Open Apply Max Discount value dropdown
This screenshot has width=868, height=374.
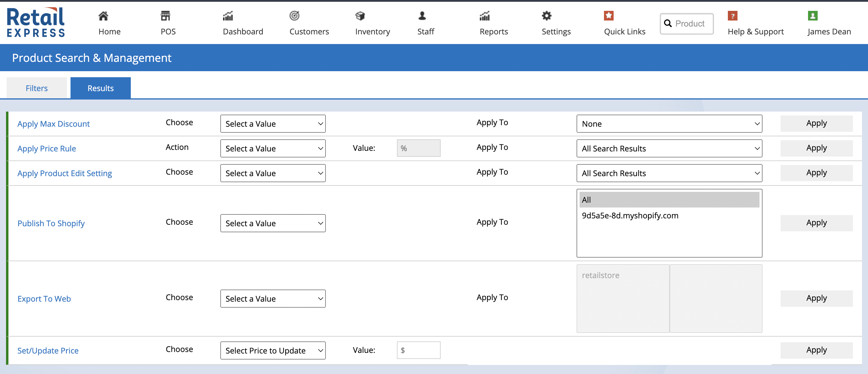coord(273,124)
